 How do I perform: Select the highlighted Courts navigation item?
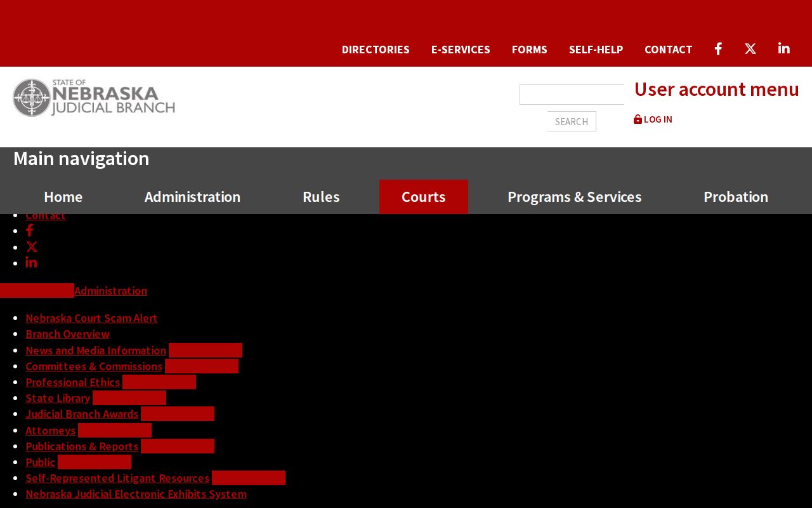coord(424,197)
